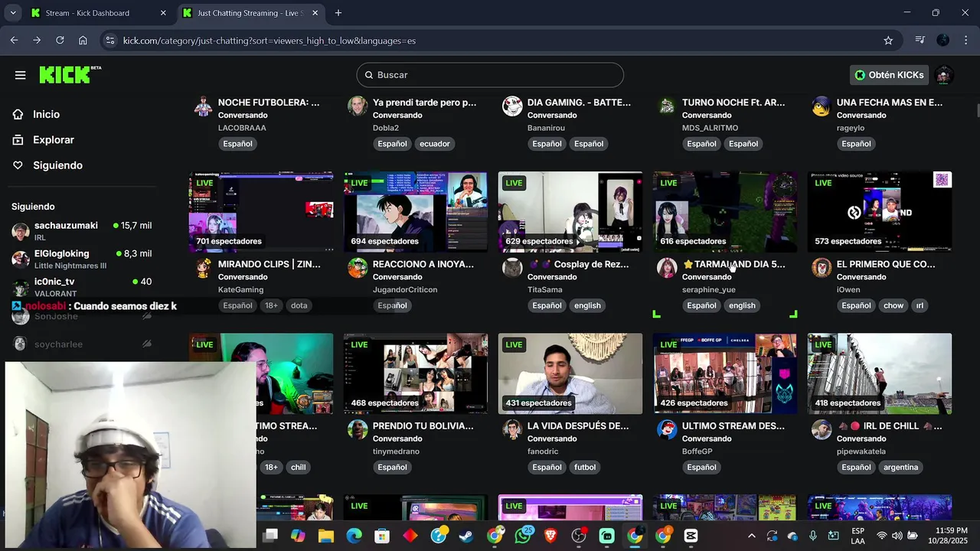Click the kick.com address bar URL

click(x=269, y=41)
